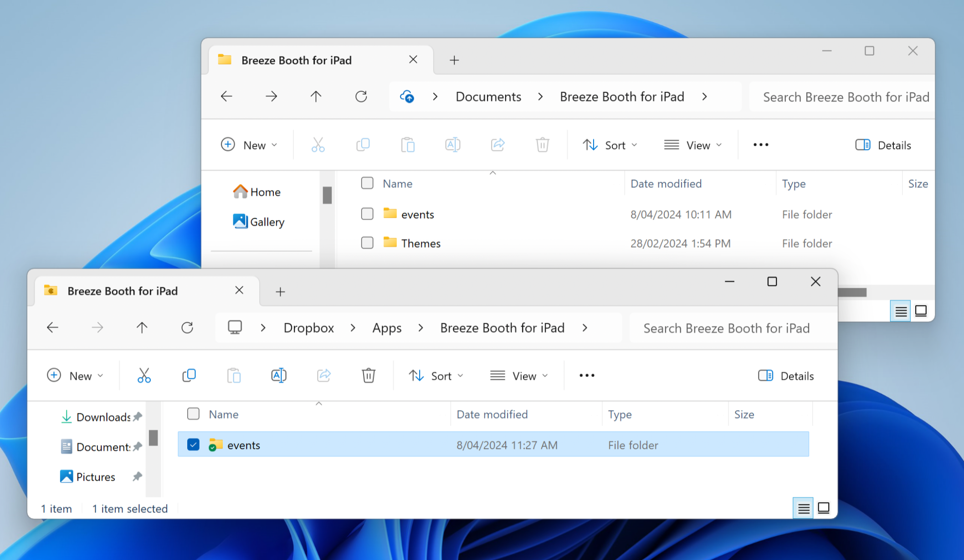Check the Themes folder checkbox
This screenshot has height=560, width=964.
pyautogui.click(x=367, y=243)
